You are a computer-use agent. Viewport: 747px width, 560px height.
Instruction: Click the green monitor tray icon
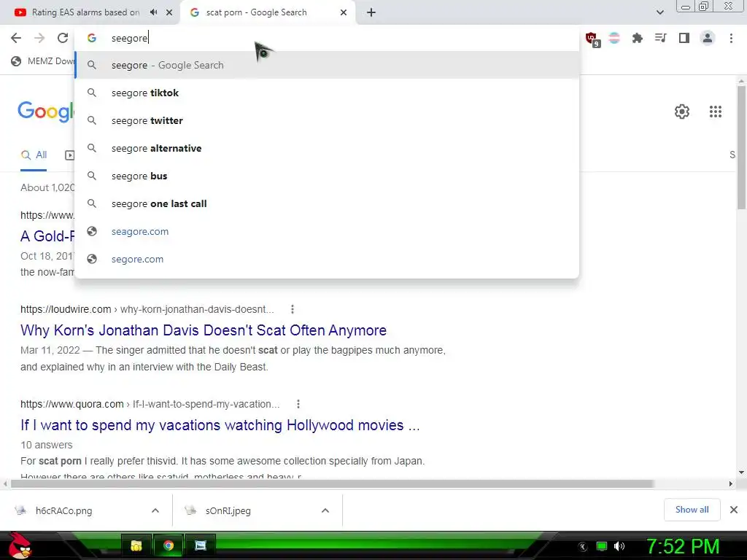point(602,546)
